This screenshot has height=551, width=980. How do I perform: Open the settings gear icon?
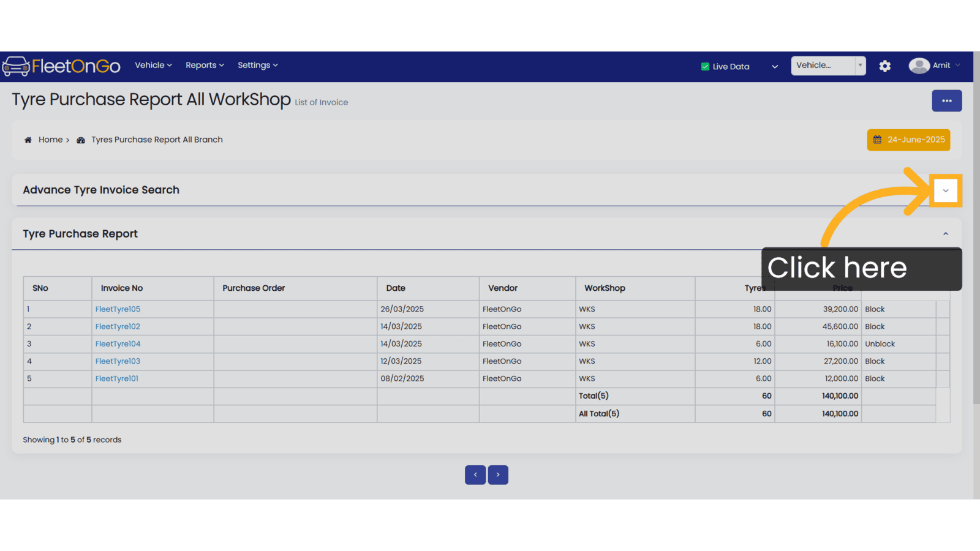point(884,66)
